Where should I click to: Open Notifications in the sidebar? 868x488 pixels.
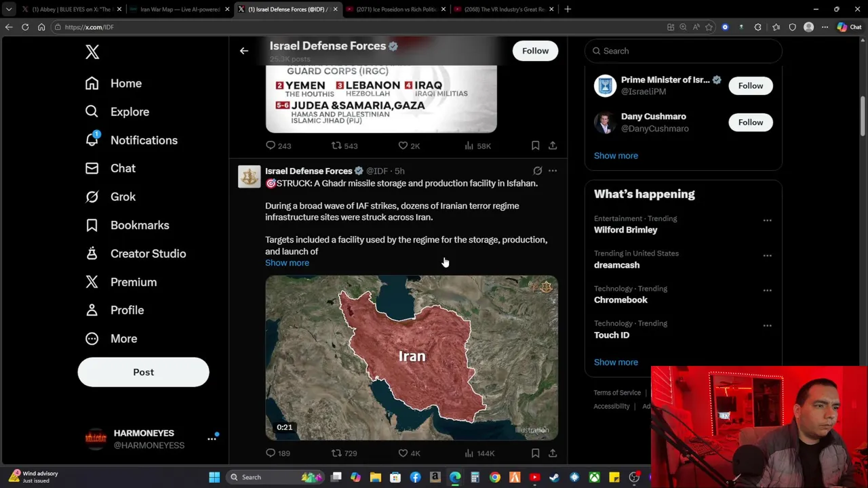131,140
